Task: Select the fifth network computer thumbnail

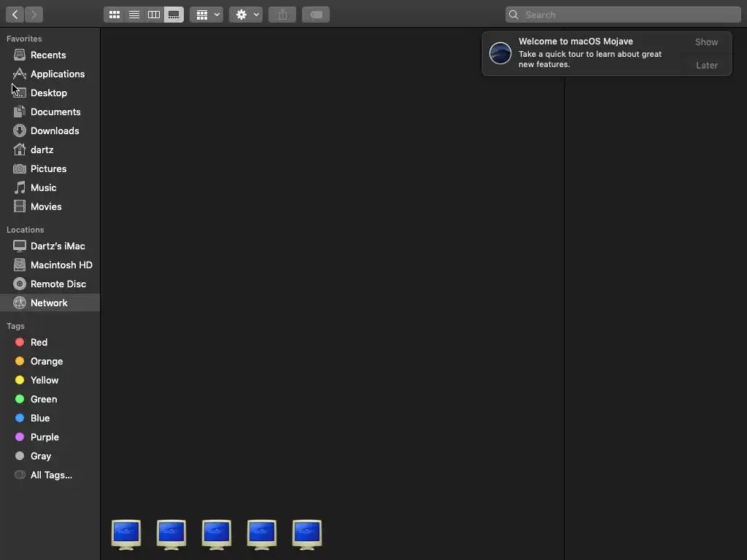Action: 307,534
